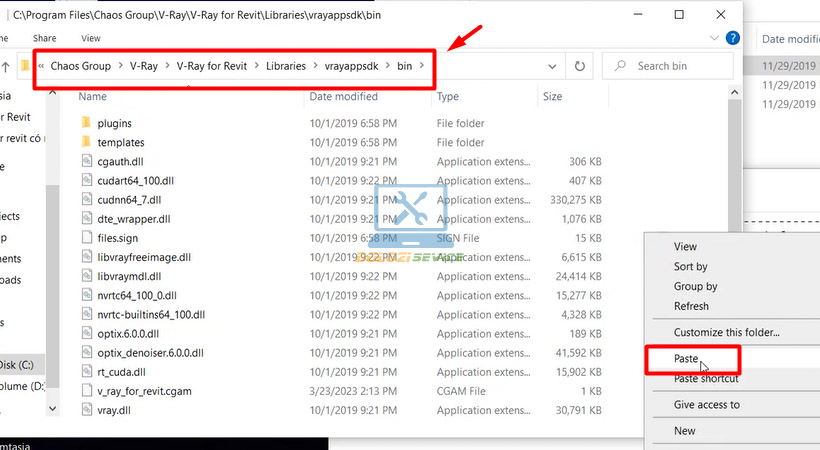Choose Customize this folder from context menu

pyautogui.click(x=726, y=332)
